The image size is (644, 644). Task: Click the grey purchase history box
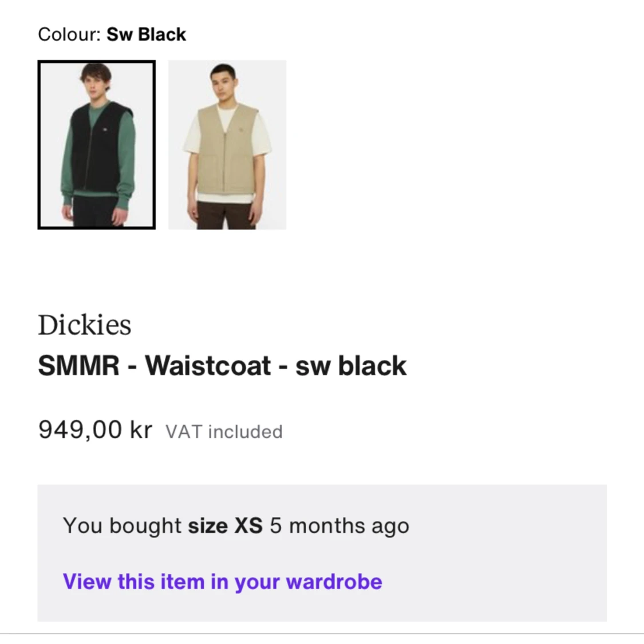tap(322, 552)
